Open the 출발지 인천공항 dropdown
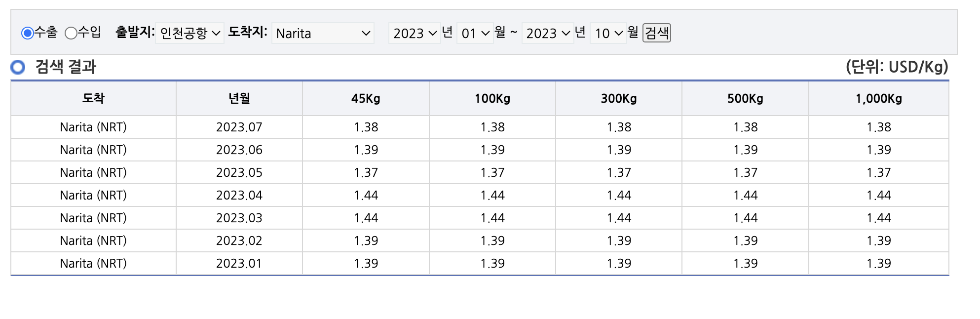980x319 pixels. pyautogui.click(x=189, y=33)
